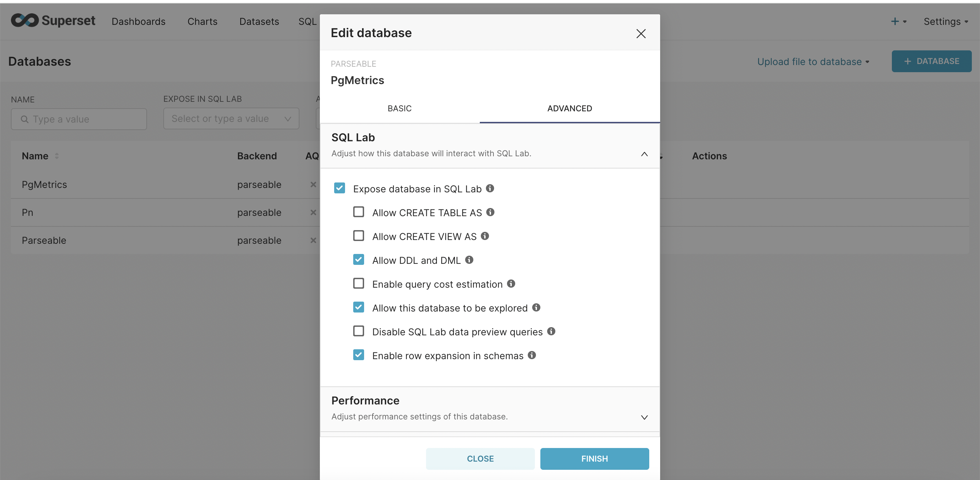Click the FINISH button
Viewport: 980px width, 480px height.
(x=594, y=459)
